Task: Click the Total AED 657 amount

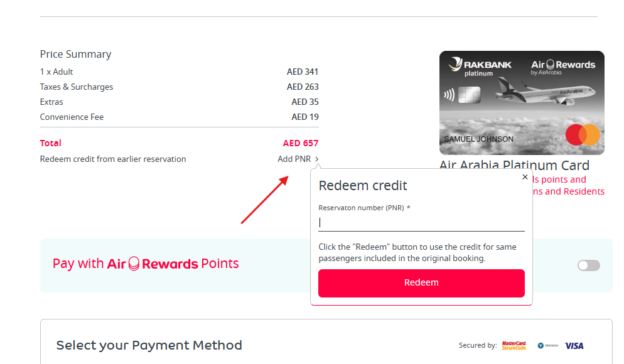Action: [x=300, y=143]
